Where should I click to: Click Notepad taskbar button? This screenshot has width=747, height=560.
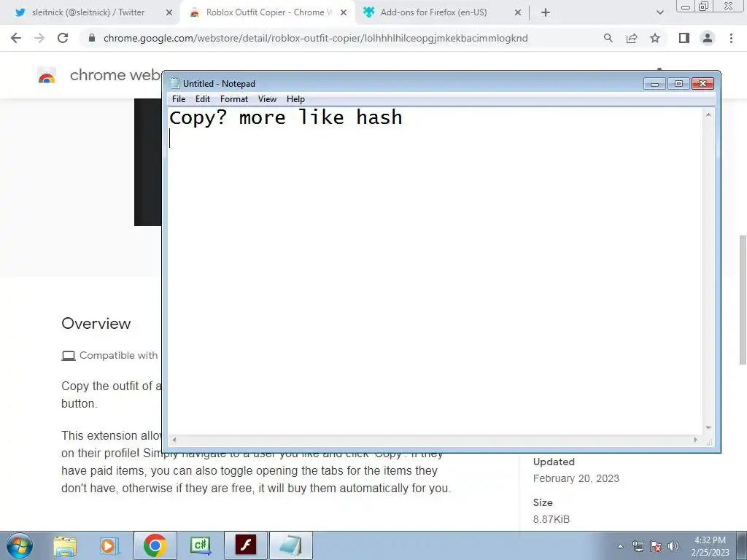click(x=291, y=545)
